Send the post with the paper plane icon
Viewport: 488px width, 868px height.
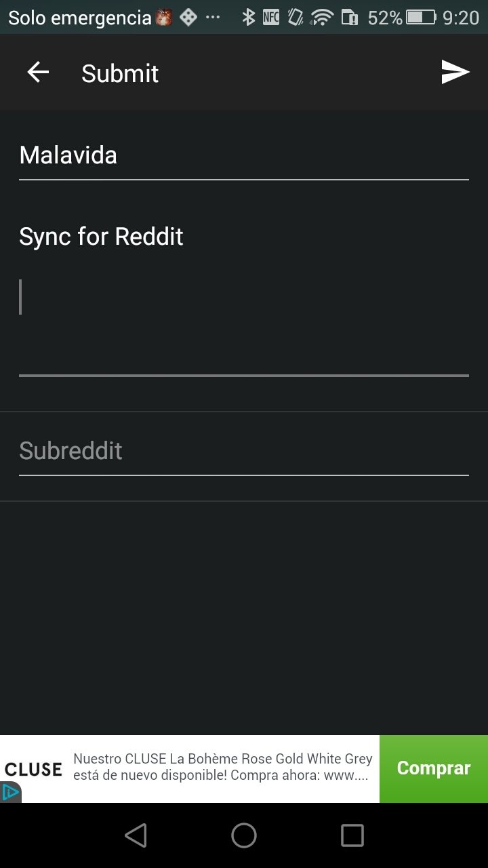(x=455, y=72)
